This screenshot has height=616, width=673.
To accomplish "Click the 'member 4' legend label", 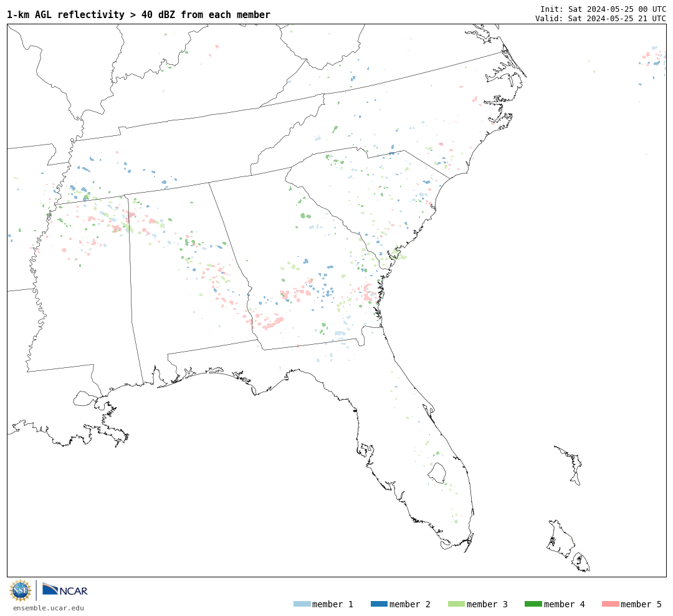I will [x=565, y=604].
